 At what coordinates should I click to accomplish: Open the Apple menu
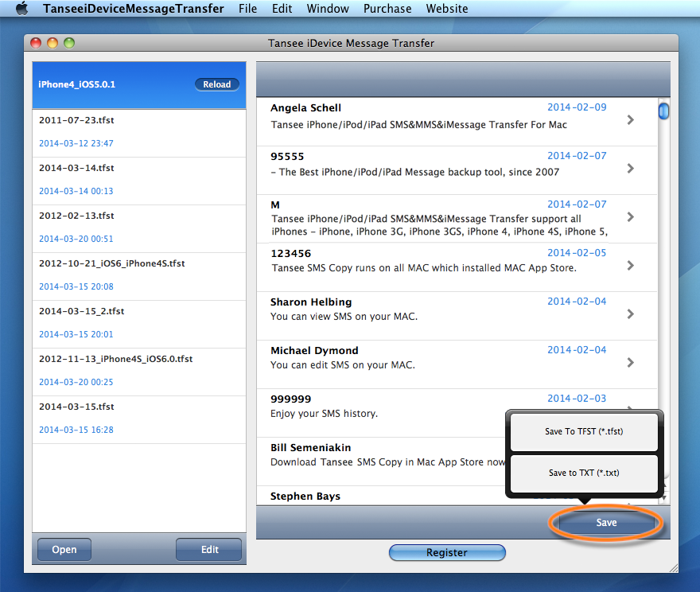point(21,9)
